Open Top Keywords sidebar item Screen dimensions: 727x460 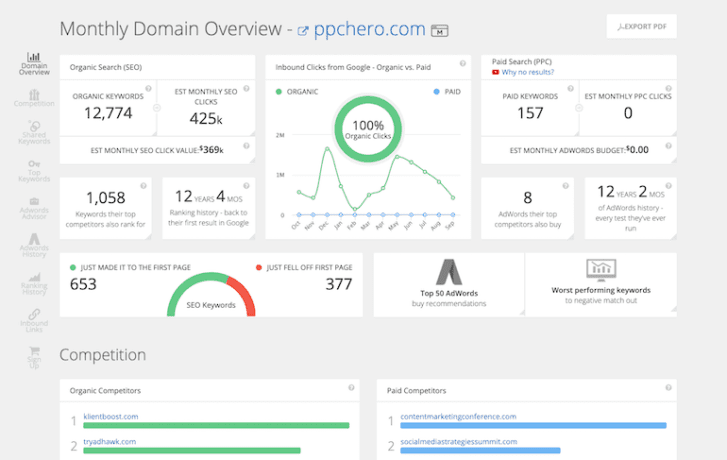pyautogui.click(x=34, y=171)
